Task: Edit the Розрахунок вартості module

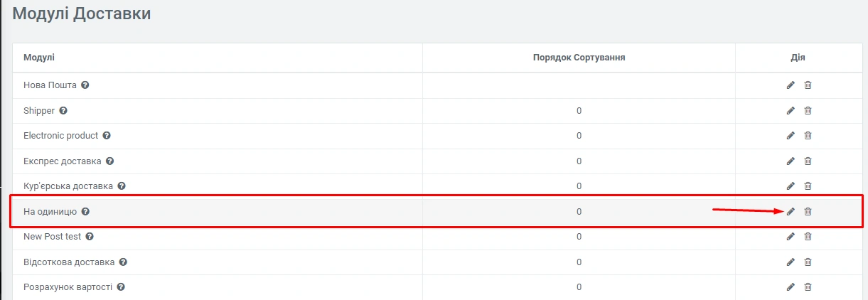Action: tap(791, 287)
